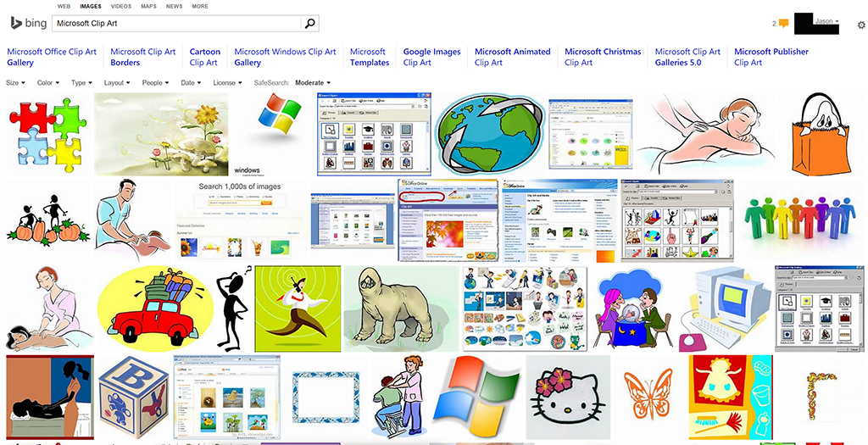Open the Date filter dropdown
The height and width of the screenshot is (445, 868).
point(191,82)
